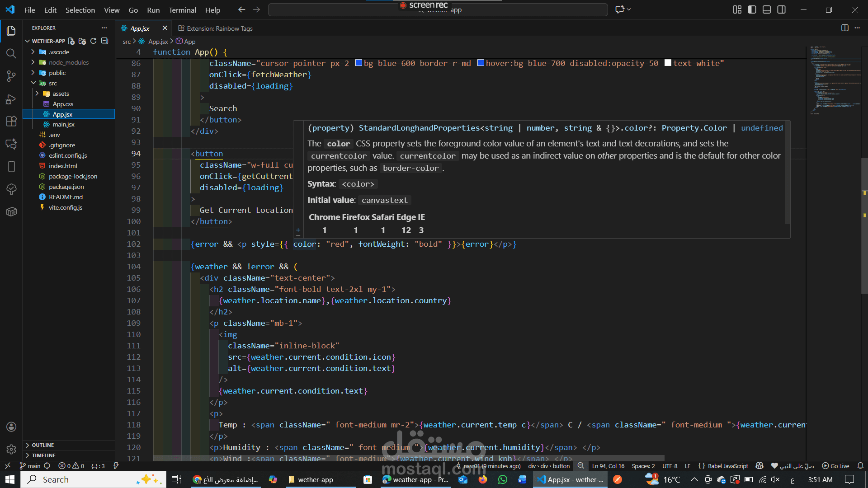The width and height of the screenshot is (868, 488).
Task: Toggle the bottom panel layout button
Action: [x=767, y=10]
